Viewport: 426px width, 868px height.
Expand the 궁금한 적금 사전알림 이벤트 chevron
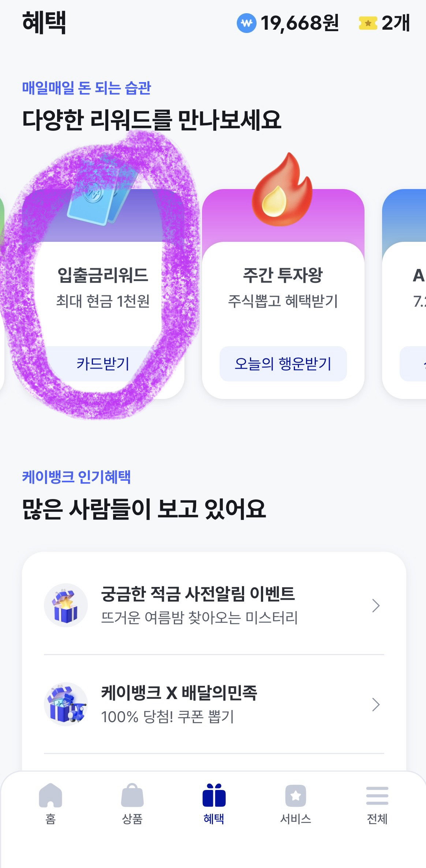376,606
